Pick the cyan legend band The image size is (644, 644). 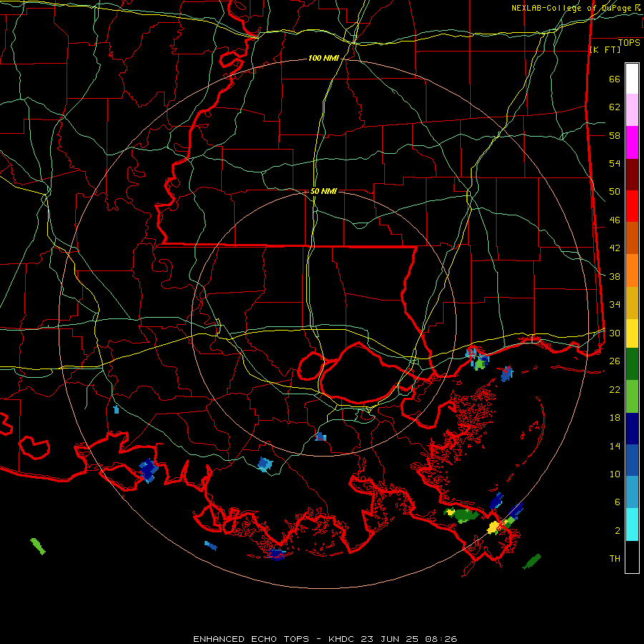click(x=632, y=524)
